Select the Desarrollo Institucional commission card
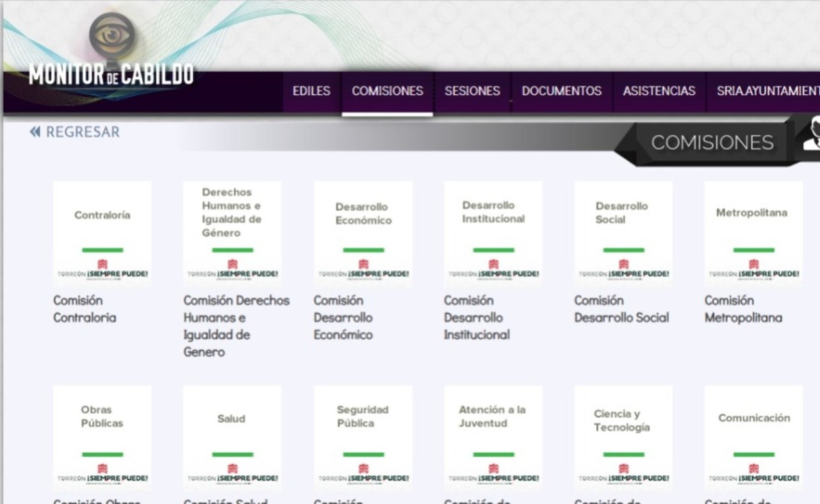Viewport: 820px width, 504px height. click(493, 232)
